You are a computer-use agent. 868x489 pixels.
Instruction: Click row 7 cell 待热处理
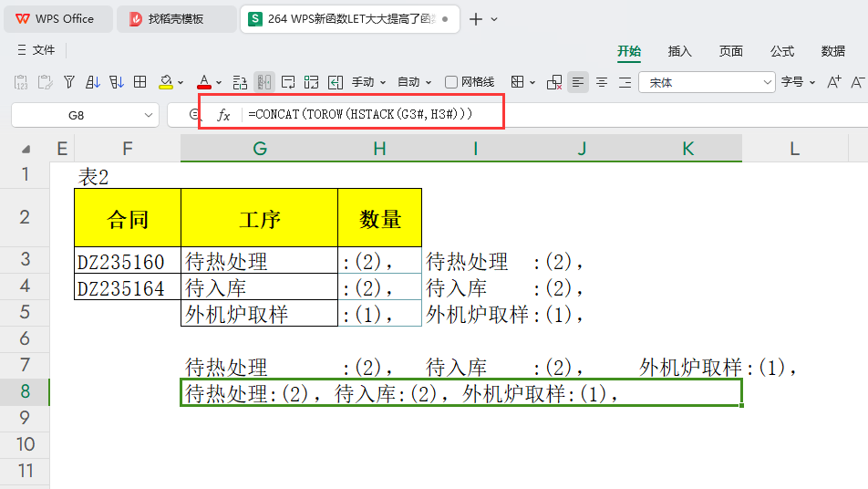point(260,366)
